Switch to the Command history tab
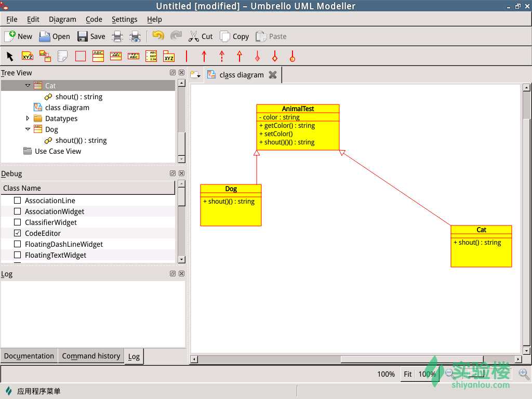532x399 pixels. (91, 356)
